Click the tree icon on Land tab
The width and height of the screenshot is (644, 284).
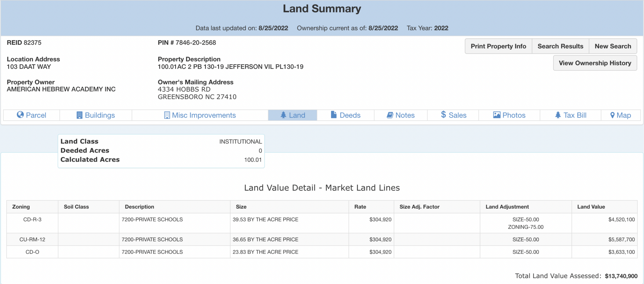283,115
